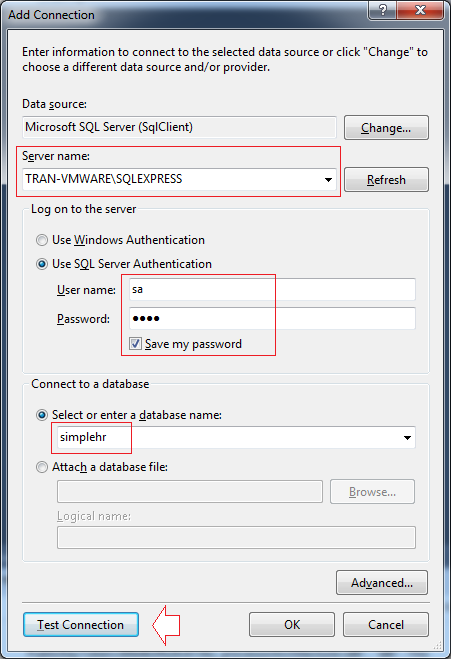This screenshot has width=451, height=659.
Task: Cancel the Add Connection dialog
Action: click(x=386, y=625)
